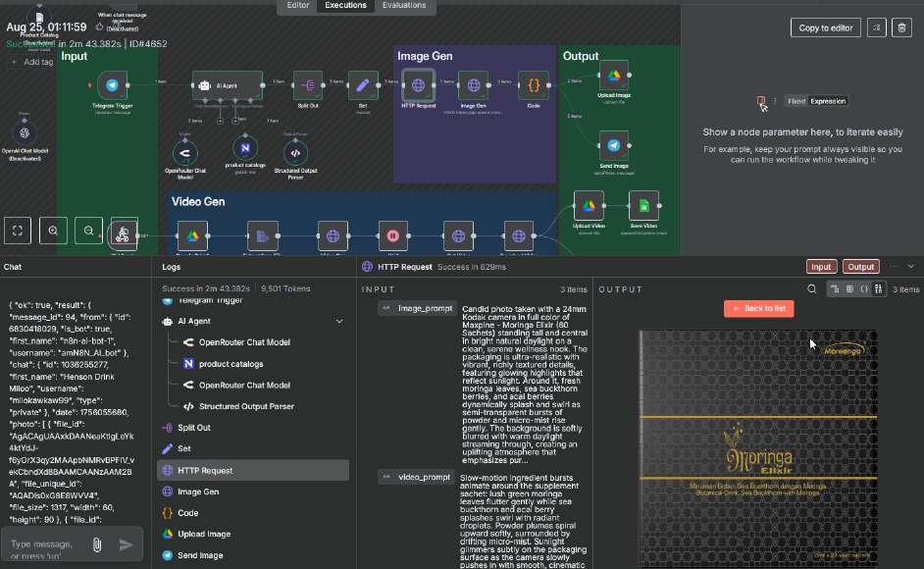Delete this execution with trash icon
924x569 pixels.
pyautogui.click(x=901, y=27)
